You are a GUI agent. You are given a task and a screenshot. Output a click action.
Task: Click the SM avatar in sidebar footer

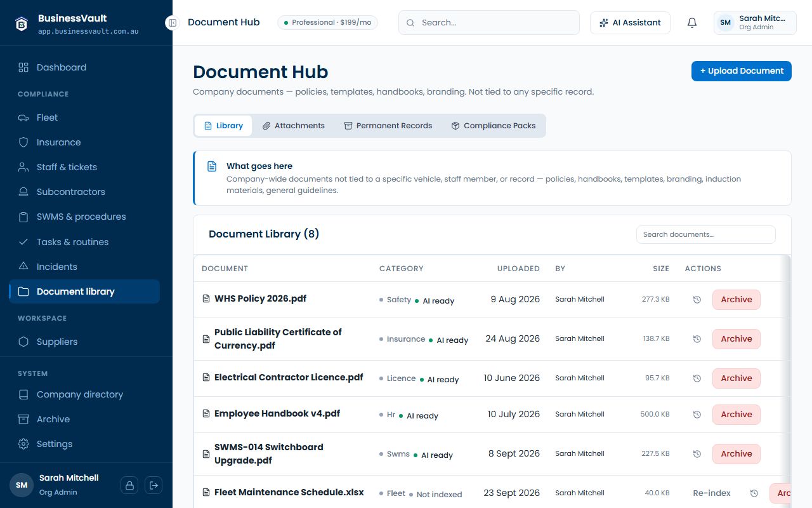(22, 485)
